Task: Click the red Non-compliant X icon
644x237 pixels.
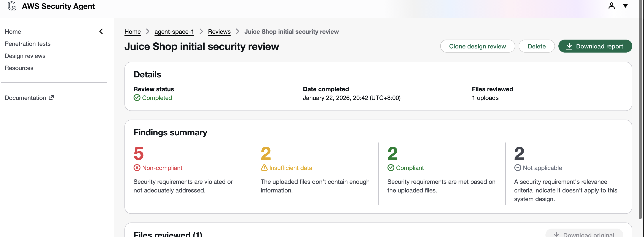Action: coord(137,168)
